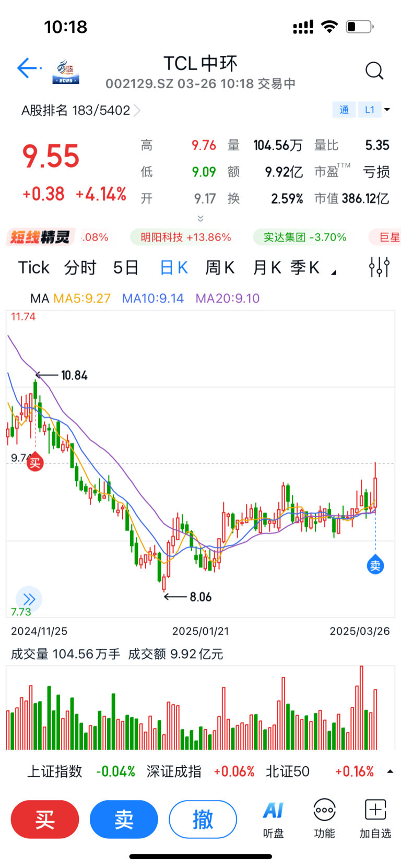This screenshot has height=868, width=401.
Task: Tap the 2025/03/26 end date label
Action: (x=360, y=631)
